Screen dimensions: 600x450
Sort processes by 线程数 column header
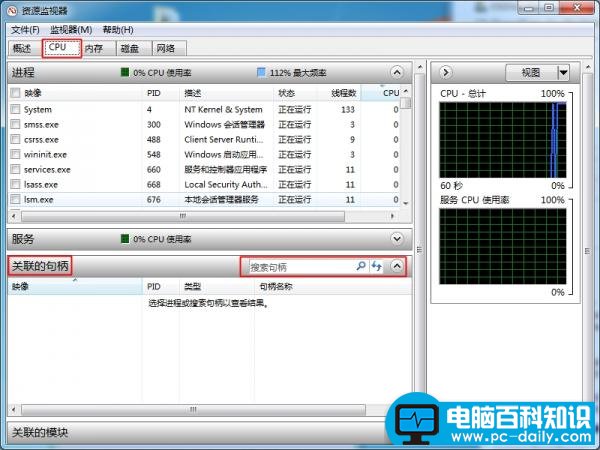(x=339, y=93)
